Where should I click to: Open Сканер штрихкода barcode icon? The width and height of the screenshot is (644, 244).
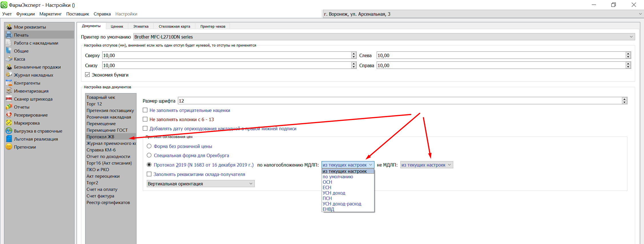tap(9, 99)
